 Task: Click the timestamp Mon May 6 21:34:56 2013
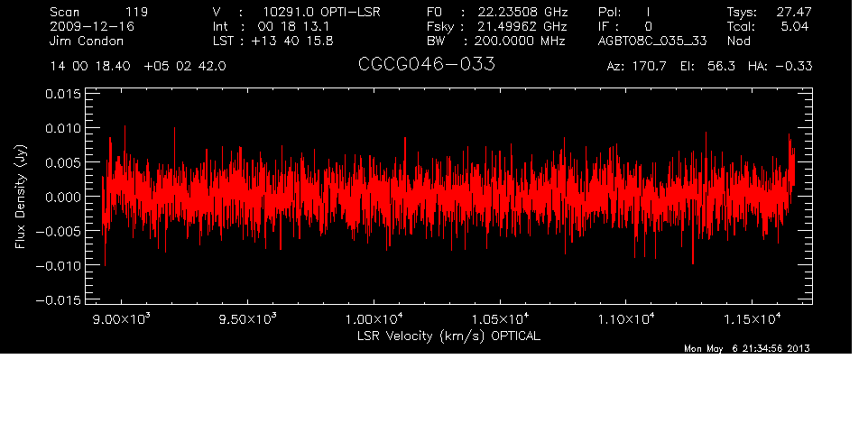point(747,348)
